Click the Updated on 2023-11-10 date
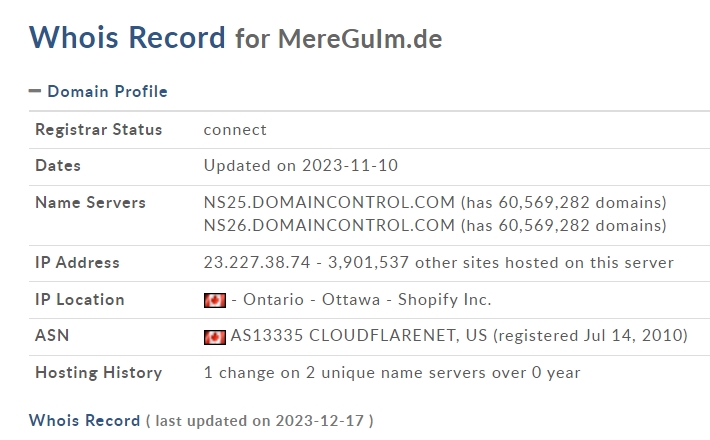Image resolution: width=710 pixels, height=440 pixels. pos(301,166)
